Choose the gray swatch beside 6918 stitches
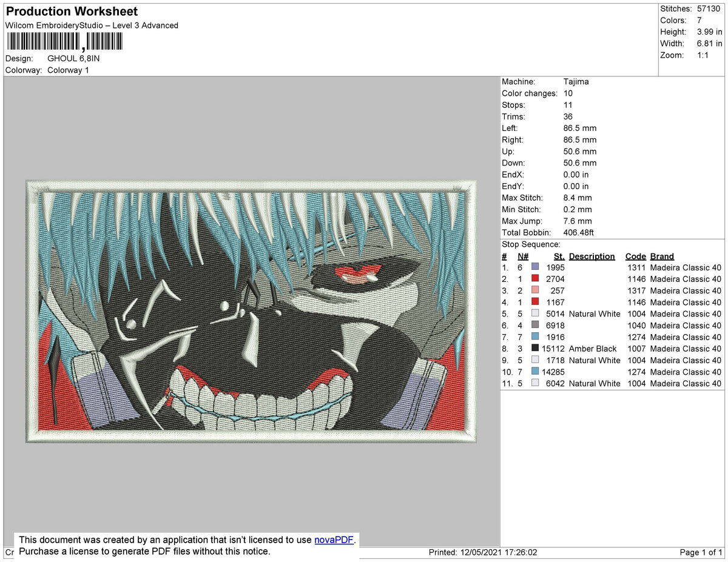 (x=535, y=326)
